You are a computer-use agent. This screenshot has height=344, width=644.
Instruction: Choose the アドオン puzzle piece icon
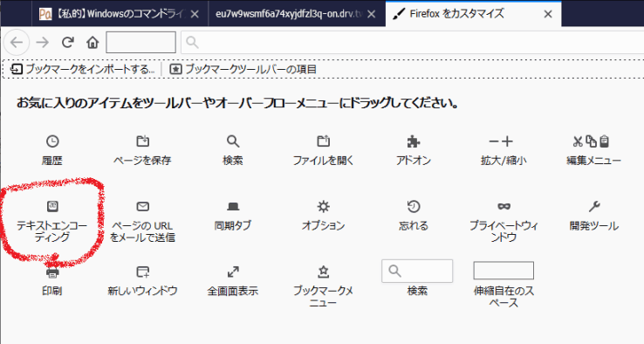(x=414, y=141)
